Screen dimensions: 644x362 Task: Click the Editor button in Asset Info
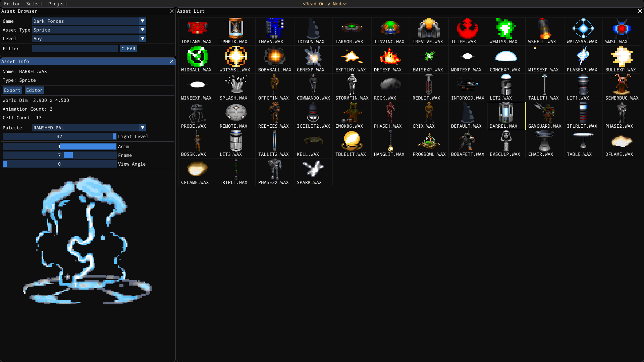pyautogui.click(x=34, y=90)
